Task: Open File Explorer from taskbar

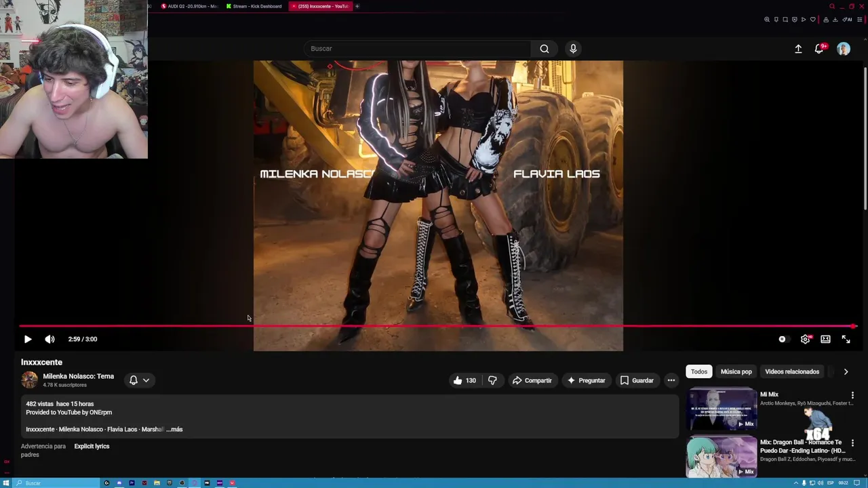Action: 157,483
